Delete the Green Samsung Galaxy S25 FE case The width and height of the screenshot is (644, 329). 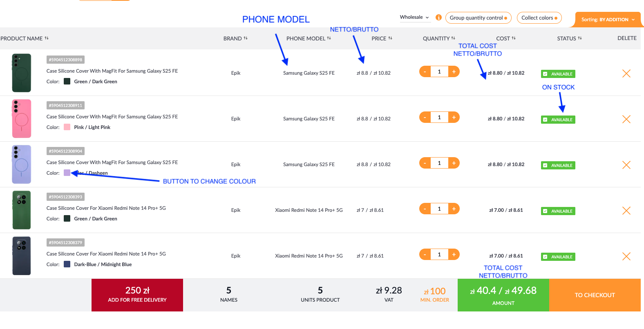point(626,73)
